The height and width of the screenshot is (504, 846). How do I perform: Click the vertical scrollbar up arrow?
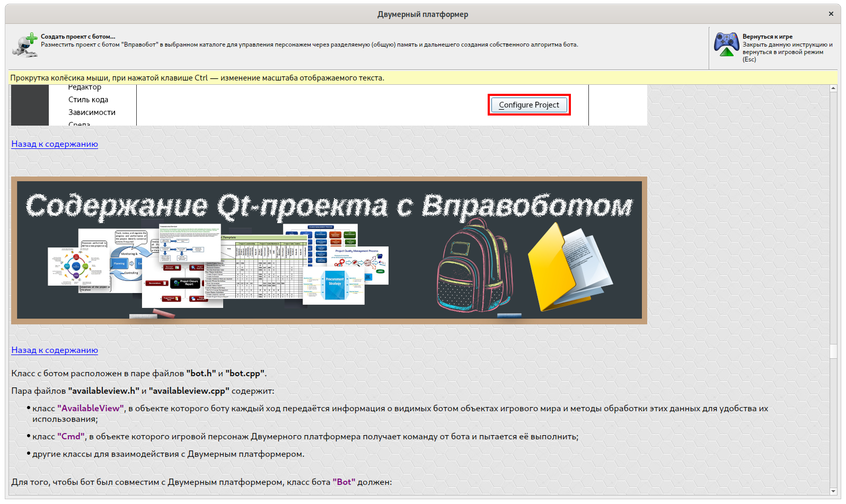834,89
